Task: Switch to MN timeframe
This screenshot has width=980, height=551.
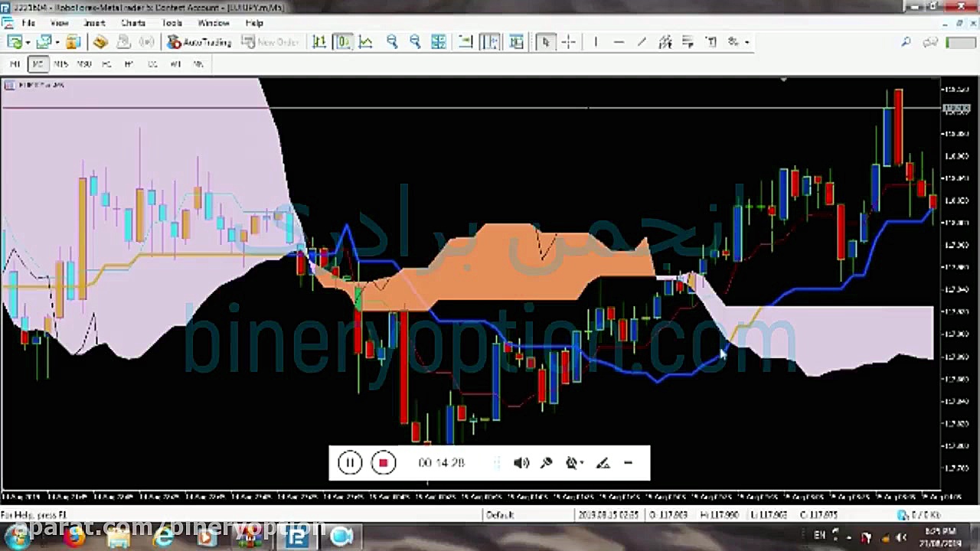Action: (x=198, y=64)
